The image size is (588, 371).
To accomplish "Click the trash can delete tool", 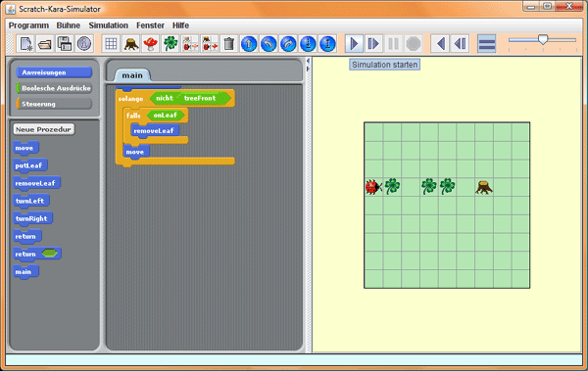I will click(x=228, y=44).
